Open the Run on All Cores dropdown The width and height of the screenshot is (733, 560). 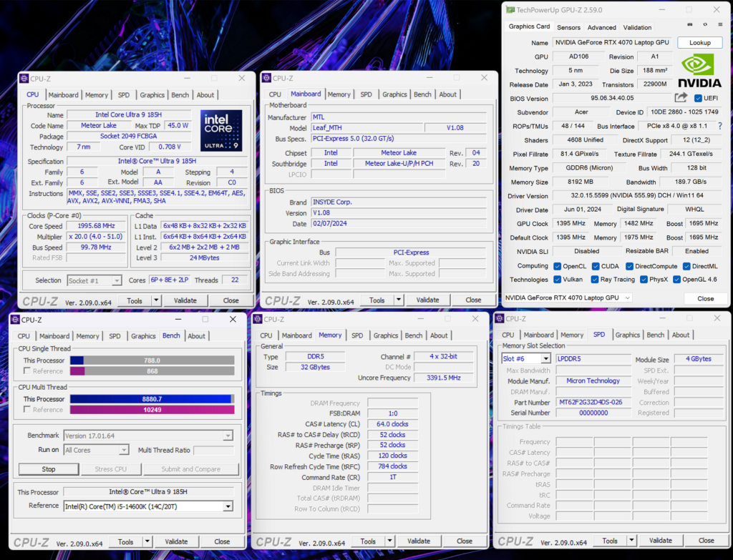[x=123, y=451]
